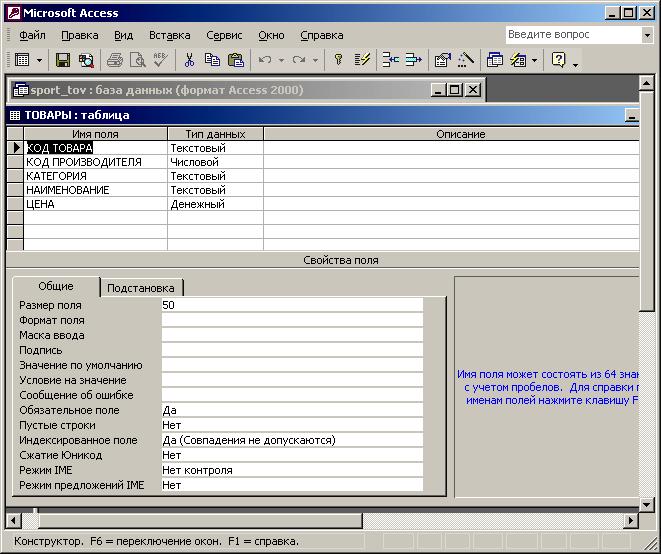Switch to the Подстановка tab
The image size is (661, 554).
(x=141, y=288)
